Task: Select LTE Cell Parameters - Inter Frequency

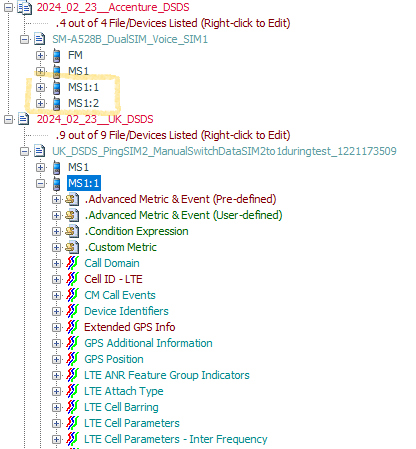Action: pyautogui.click(x=176, y=439)
